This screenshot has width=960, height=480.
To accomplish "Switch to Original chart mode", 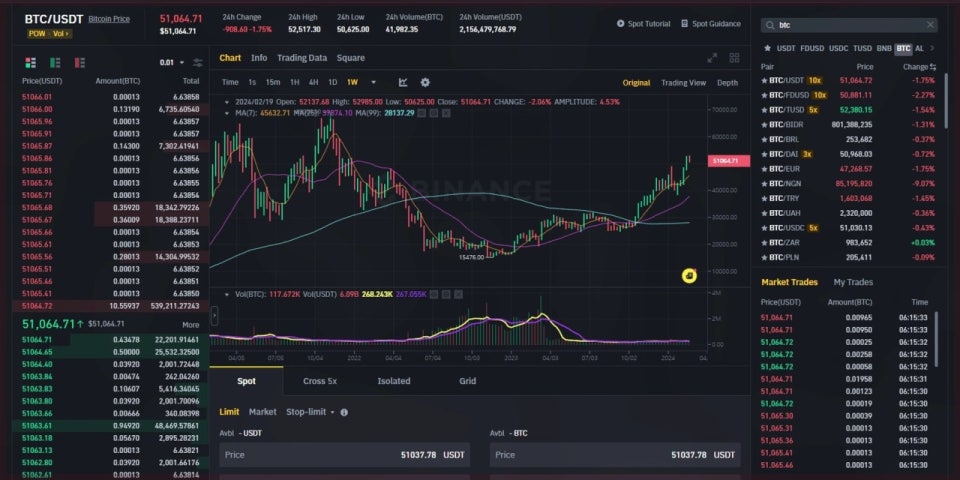I will [636, 83].
